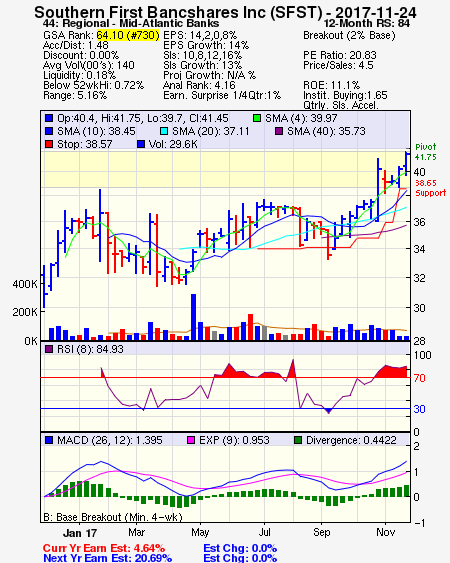The width and height of the screenshot is (450, 563).
Task: Click the 'Sep' date axis label
Action: 322,532
